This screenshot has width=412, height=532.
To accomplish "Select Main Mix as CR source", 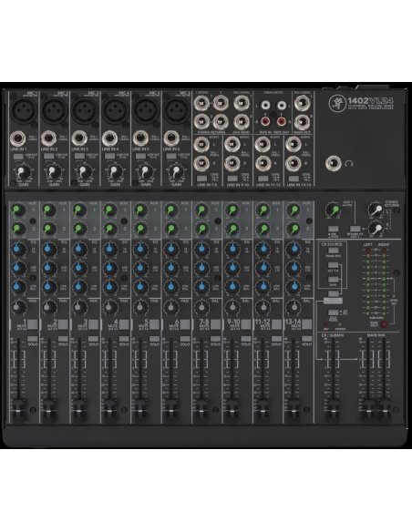I will (x=333, y=251).
